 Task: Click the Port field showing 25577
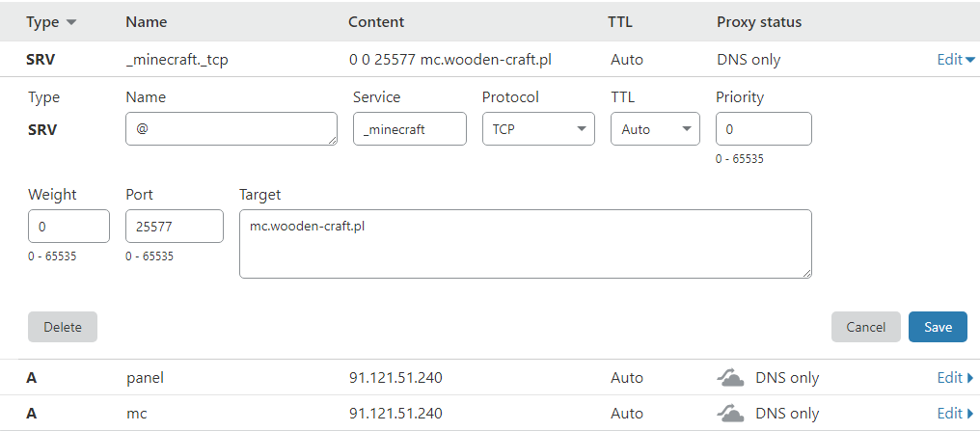pyautogui.click(x=175, y=228)
